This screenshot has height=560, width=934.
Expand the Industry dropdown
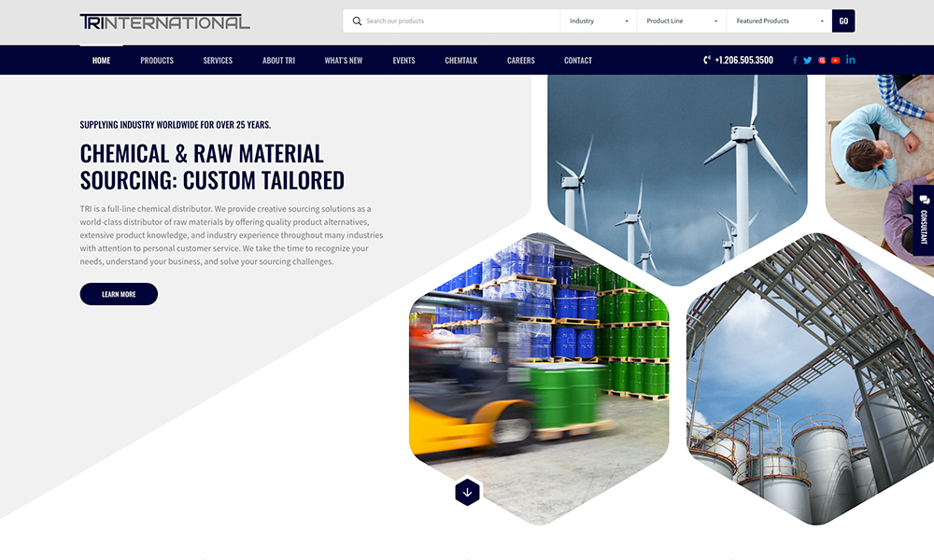(x=598, y=21)
